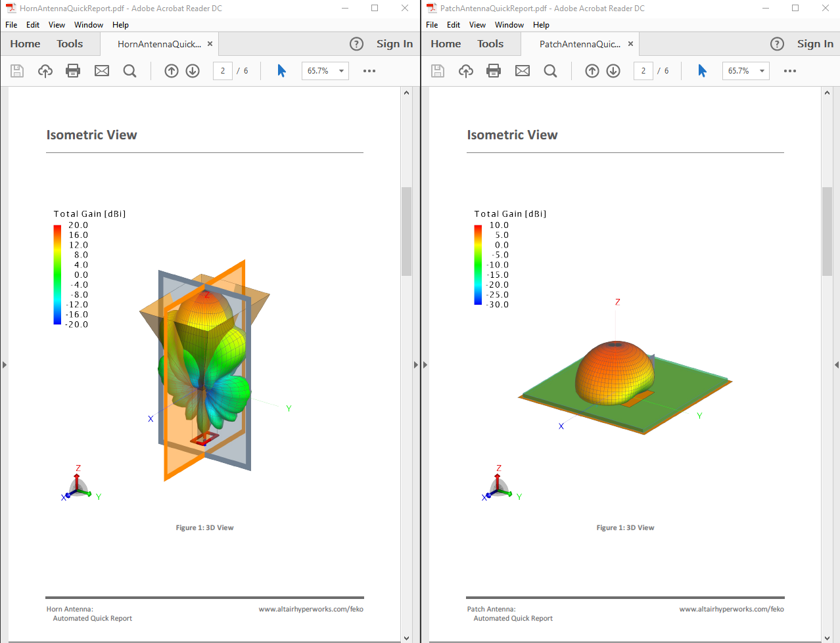840x643 pixels.
Task: Go to next page in Horn report
Action: click(x=193, y=71)
